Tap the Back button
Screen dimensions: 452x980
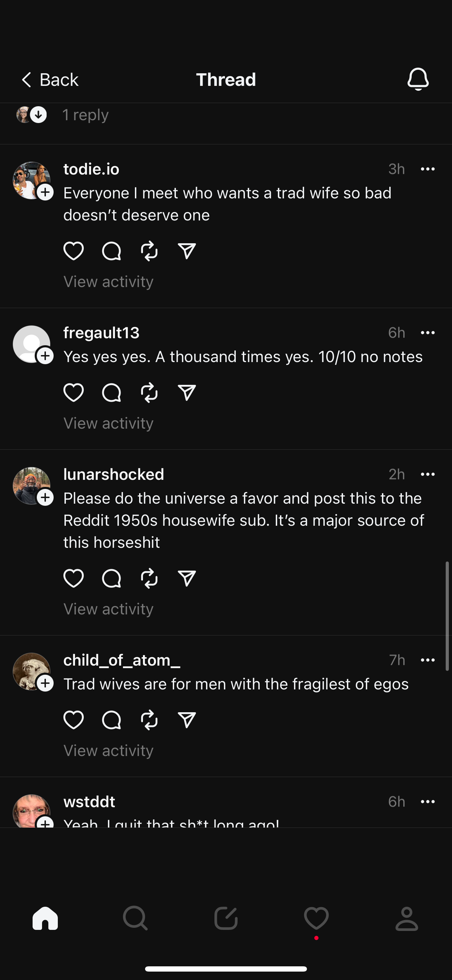point(50,80)
